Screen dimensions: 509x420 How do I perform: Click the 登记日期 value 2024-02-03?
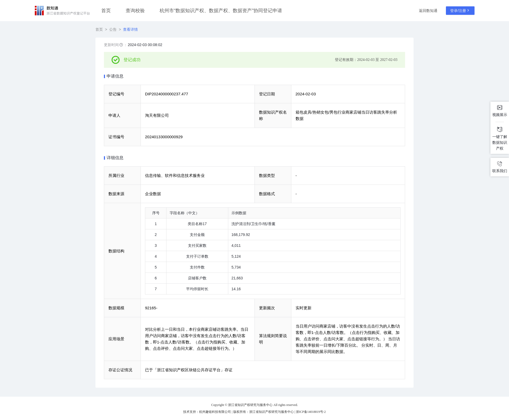click(306, 94)
